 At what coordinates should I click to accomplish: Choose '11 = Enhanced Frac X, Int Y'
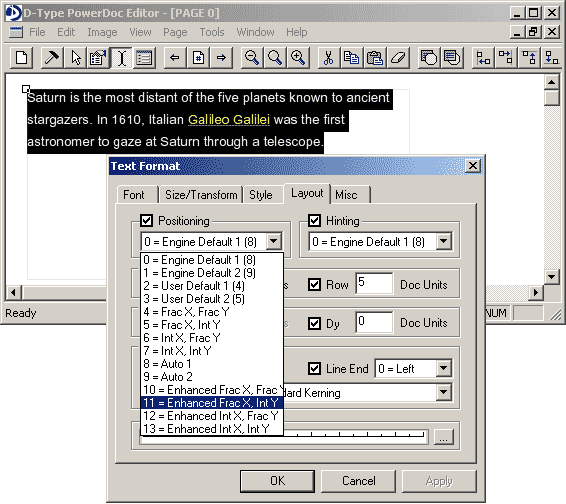(212, 403)
